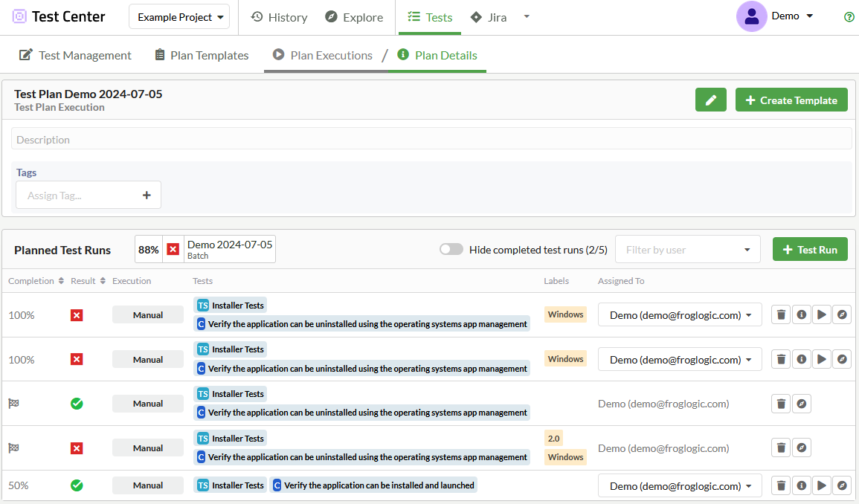
Task: Open the Plan Templates tab
Action: pyautogui.click(x=201, y=55)
